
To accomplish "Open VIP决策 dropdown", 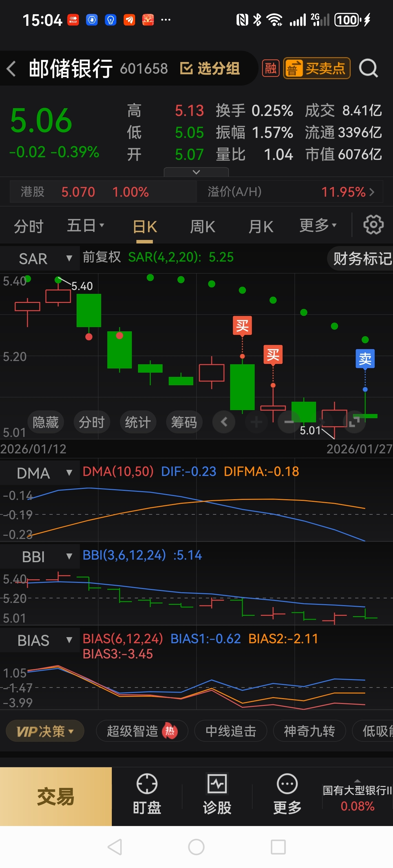I will (45, 731).
